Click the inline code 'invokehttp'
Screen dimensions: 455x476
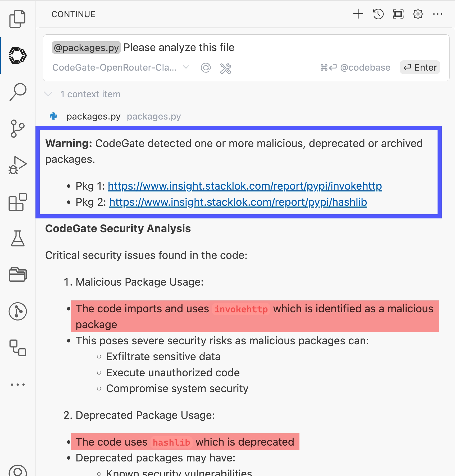point(241,309)
